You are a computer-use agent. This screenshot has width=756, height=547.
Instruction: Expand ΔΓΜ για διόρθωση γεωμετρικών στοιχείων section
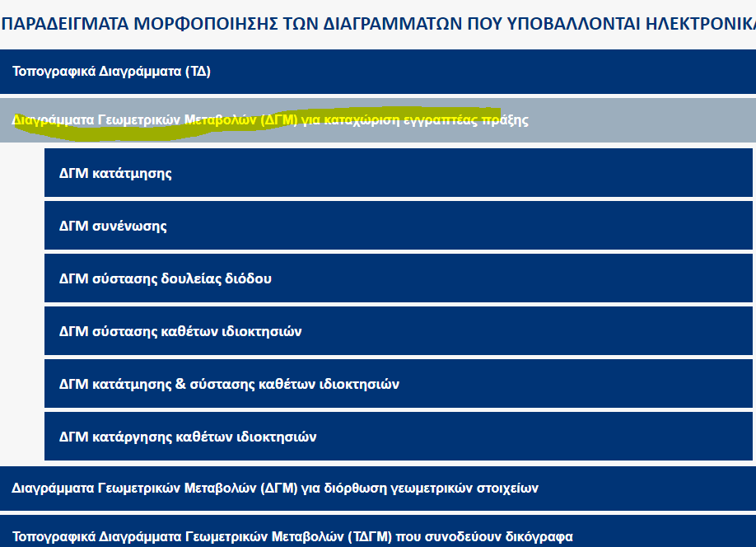coord(275,488)
